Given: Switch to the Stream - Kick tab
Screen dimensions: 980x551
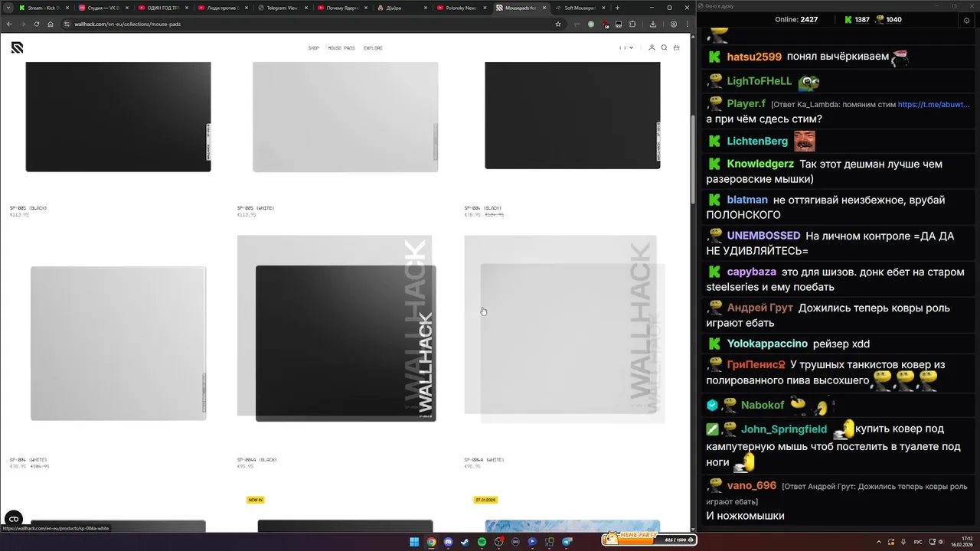Looking at the screenshot, I should pyautogui.click(x=43, y=8).
